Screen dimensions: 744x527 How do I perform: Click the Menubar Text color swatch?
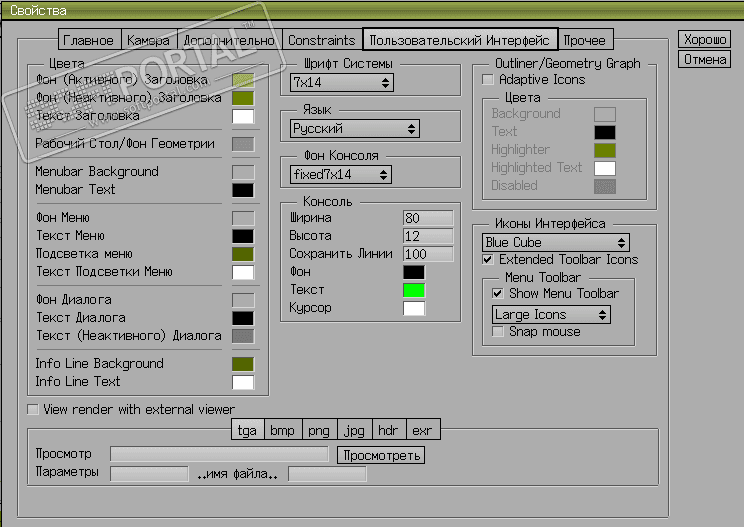pyautogui.click(x=243, y=190)
